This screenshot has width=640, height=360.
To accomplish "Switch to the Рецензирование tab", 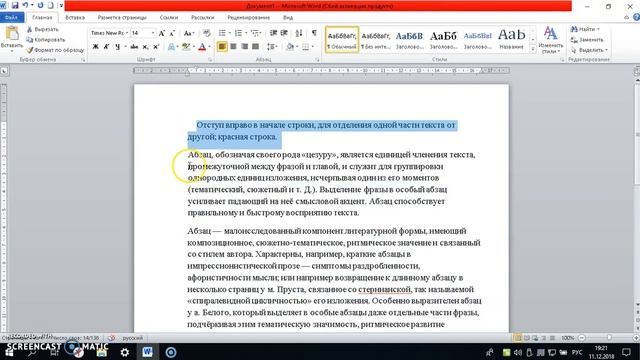I will (249, 18).
